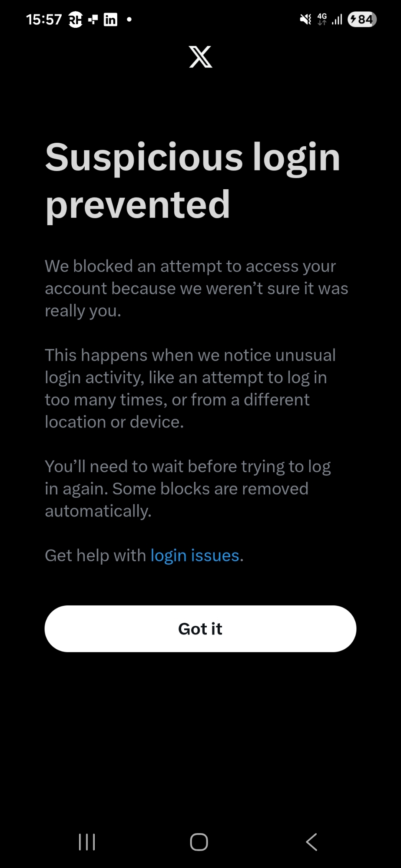401x868 pixels.
Task: Tap the battery indicator showing 84
Action: 362,20
